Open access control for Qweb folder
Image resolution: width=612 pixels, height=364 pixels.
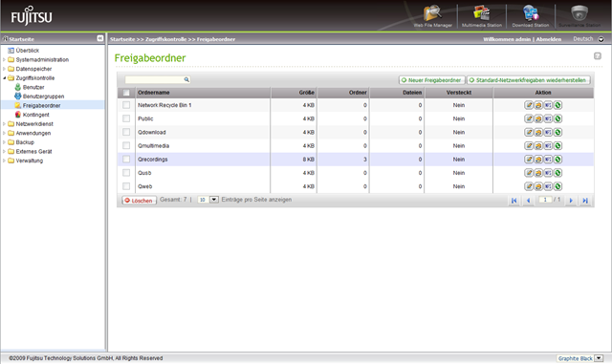click(x=538, y=186)
